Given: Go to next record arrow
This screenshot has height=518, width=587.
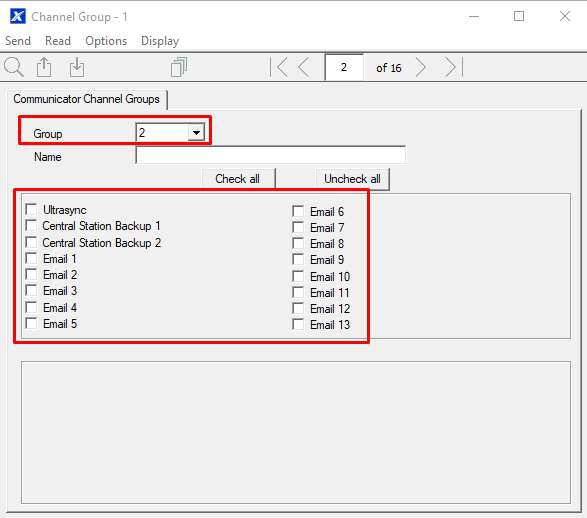Looking at the screenshot, I should (x=421, y=67).
